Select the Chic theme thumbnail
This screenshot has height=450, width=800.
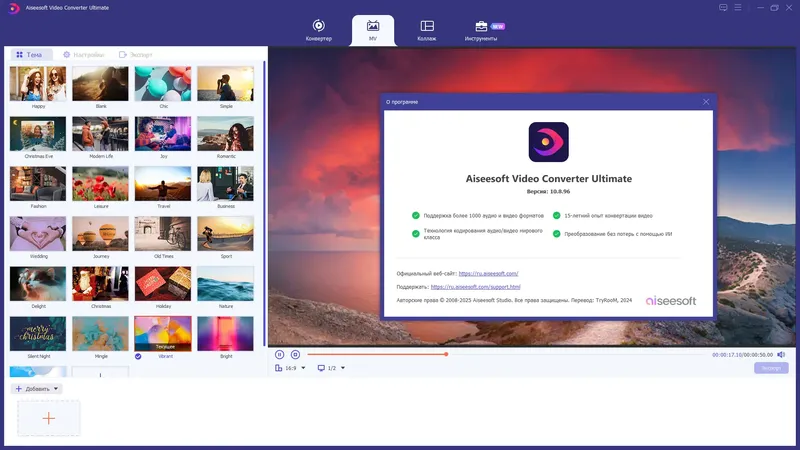(x=163, y=84)
